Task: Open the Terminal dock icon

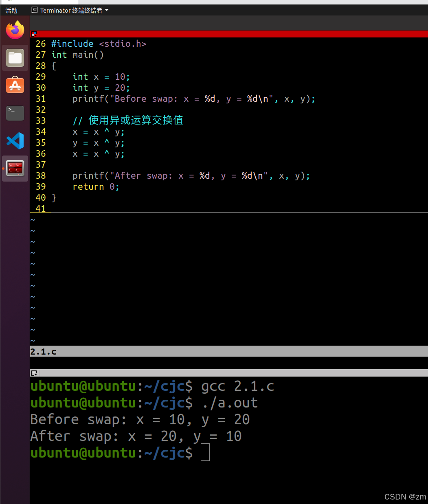Action: point(15,113)
